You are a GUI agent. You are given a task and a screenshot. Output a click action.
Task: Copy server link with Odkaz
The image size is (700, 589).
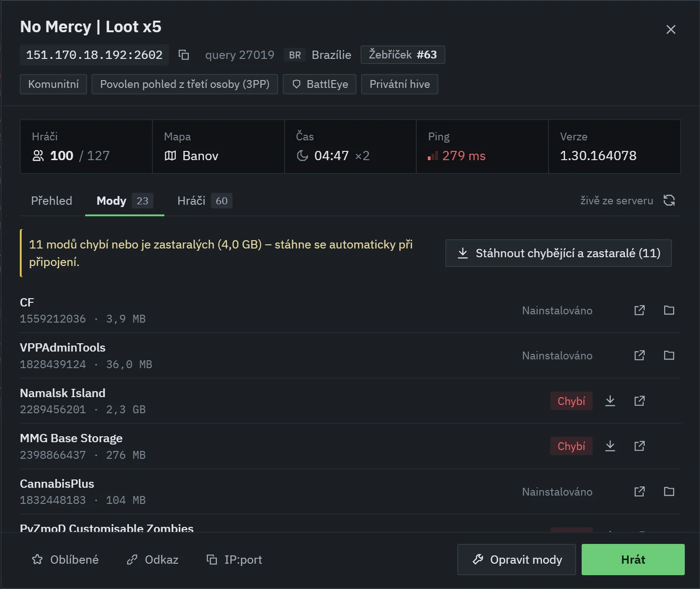click(152, 560)
